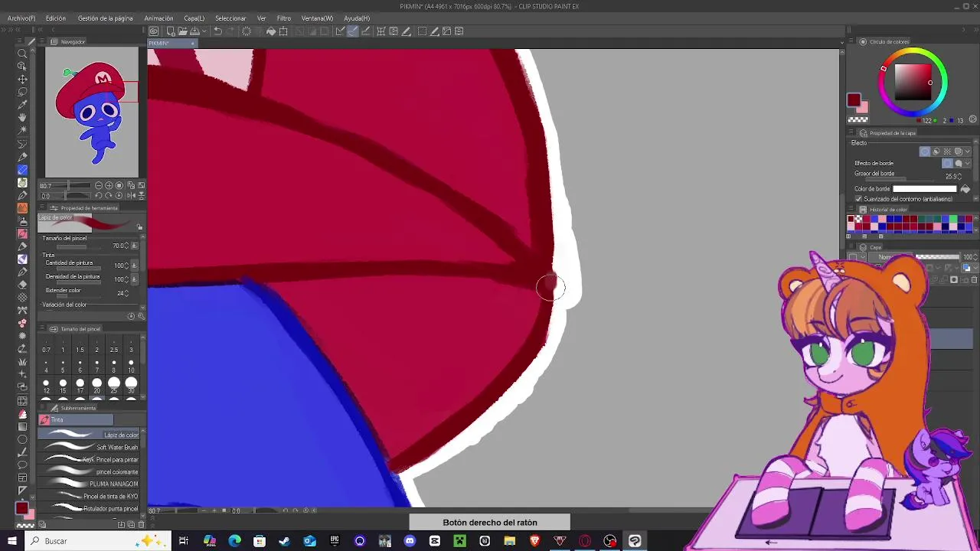The height and width of the screenshot is (551, 980).
Task: Open the Capa menu
Action: (194, 18)
